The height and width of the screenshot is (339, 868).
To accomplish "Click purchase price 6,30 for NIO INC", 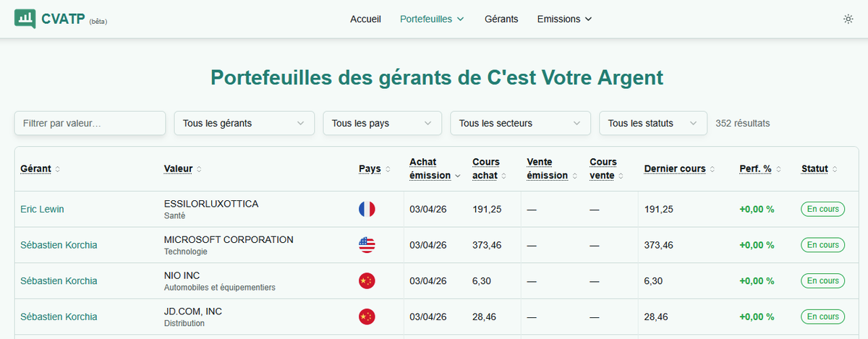I will click(481, 281).
